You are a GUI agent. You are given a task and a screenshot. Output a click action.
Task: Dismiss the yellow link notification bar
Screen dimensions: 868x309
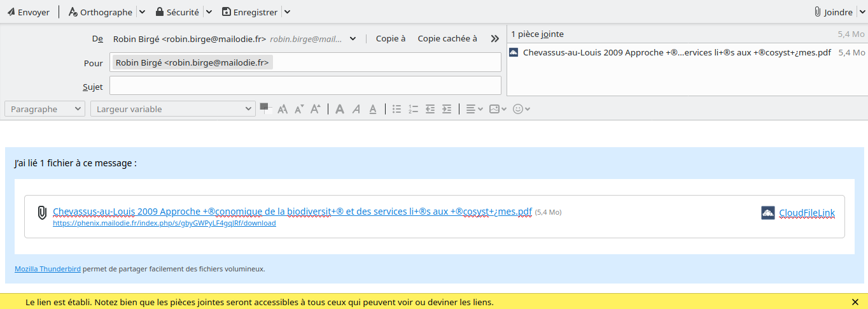coord(855,302)
